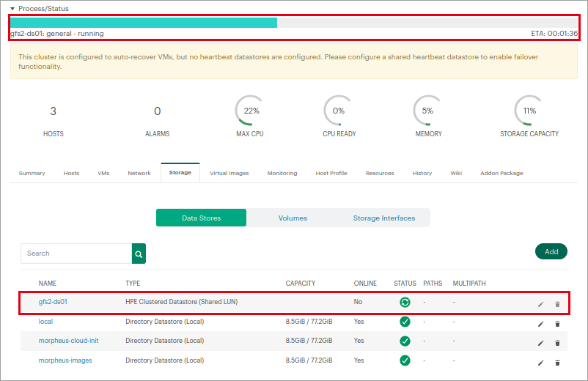The height and width of the screenshot is (381, 588).
Task: Click the NAME column header
Action: point(47,284)
